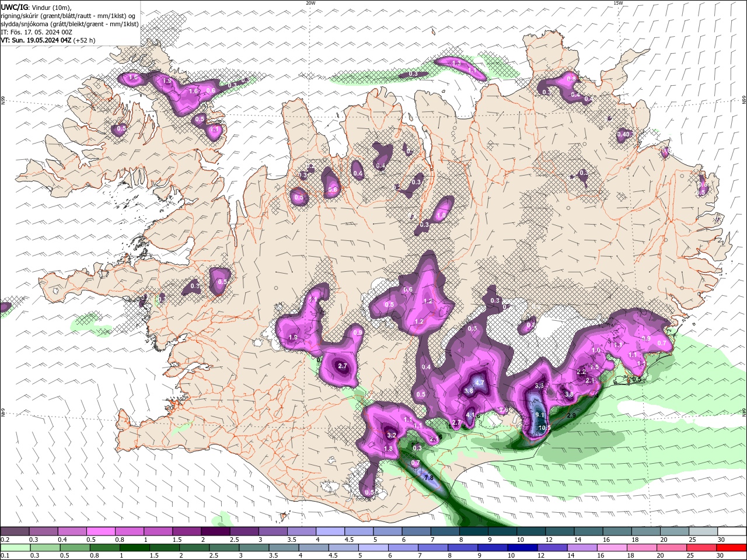747x560 pixels.
Task: Click the '64N' latitude label on right edge
Action: click(x=744, y=412)
